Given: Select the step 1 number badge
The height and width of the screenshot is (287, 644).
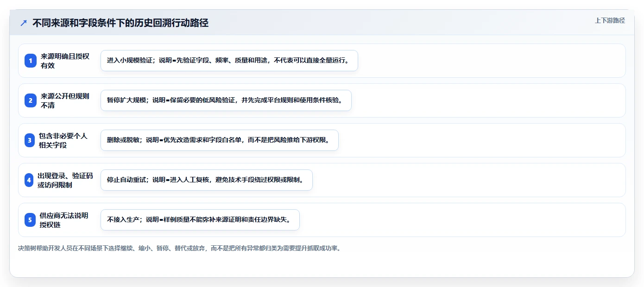Looking at the screenshot, I should pyautogui.click(x=30, y=61).
